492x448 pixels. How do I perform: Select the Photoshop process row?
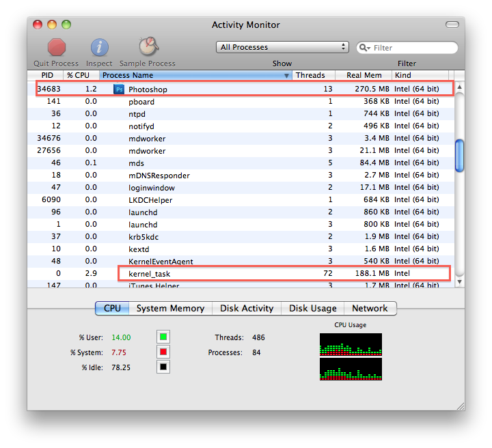point(241,89)
